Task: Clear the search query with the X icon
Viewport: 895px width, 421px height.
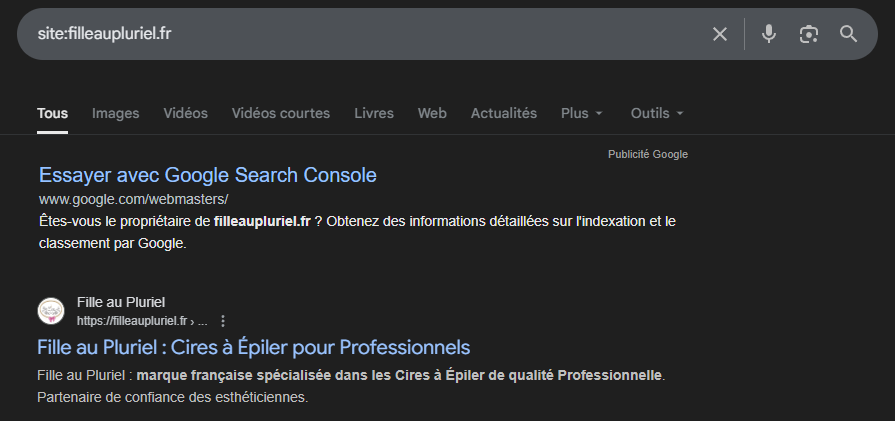Action: coord(720,34)
